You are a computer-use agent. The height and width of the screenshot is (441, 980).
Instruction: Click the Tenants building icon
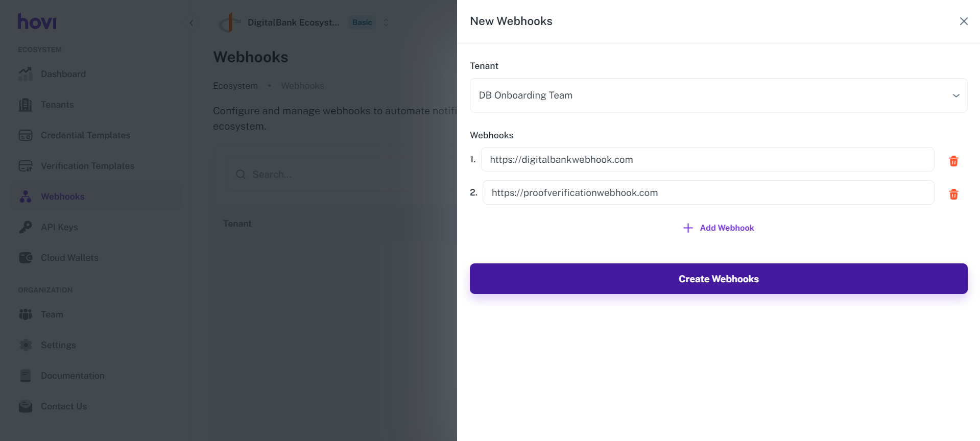click(x=26, y=105)
